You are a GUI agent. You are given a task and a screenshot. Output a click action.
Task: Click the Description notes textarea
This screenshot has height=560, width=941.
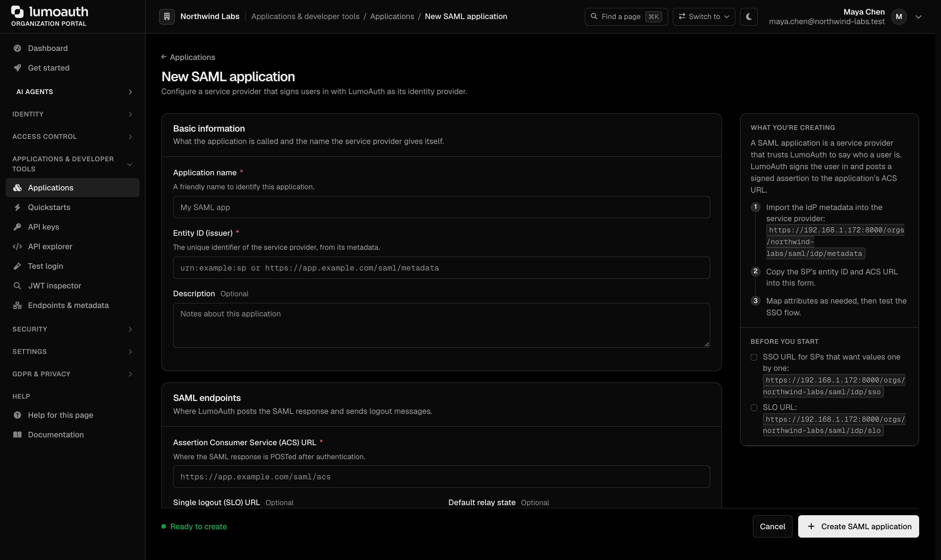pyautogui.click(x=441, y=325)
